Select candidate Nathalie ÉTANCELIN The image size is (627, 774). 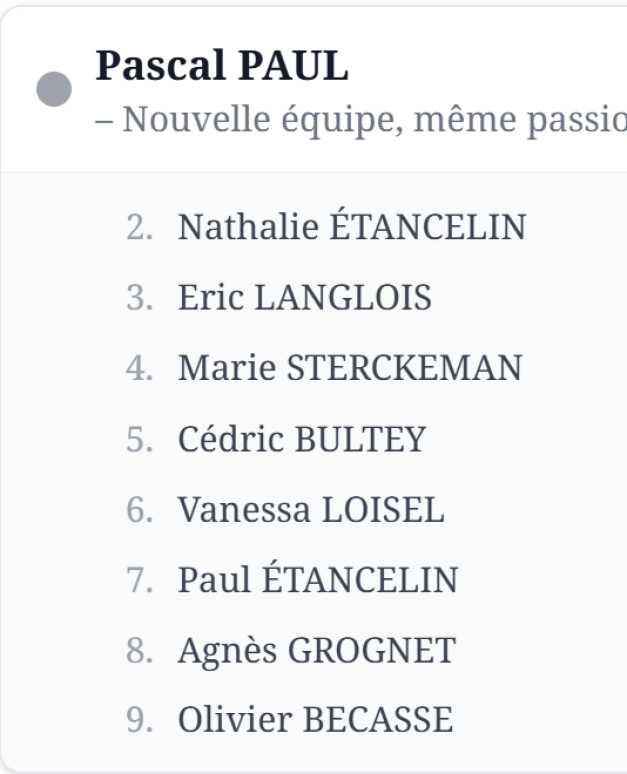351,227
